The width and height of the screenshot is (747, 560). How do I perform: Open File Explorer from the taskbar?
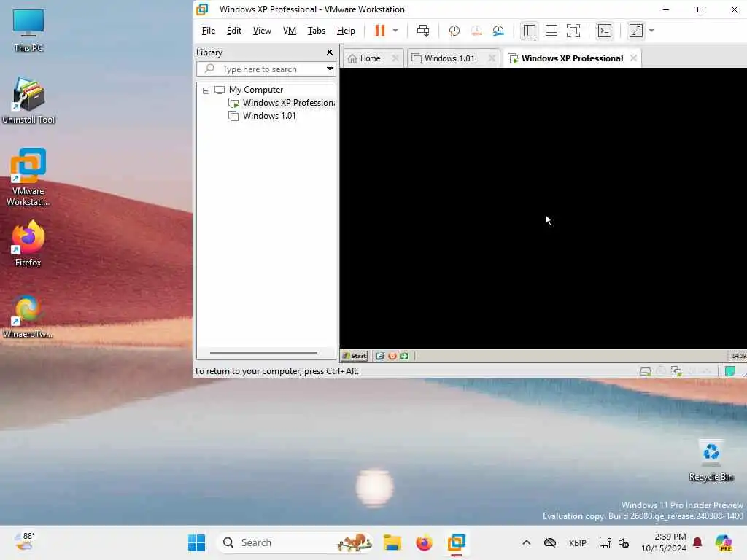point(392,542)
